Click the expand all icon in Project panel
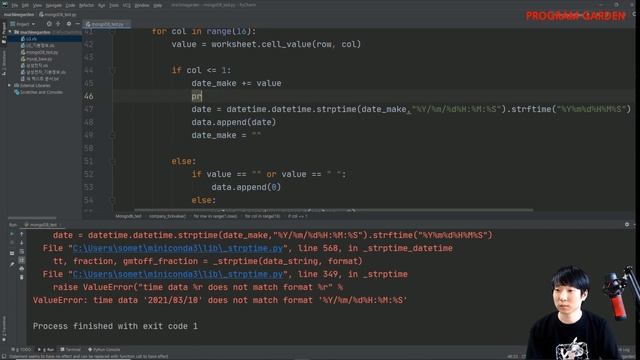The height and width of the screenshot is (360, 640). pyautogui.click(x=58, y=24)
